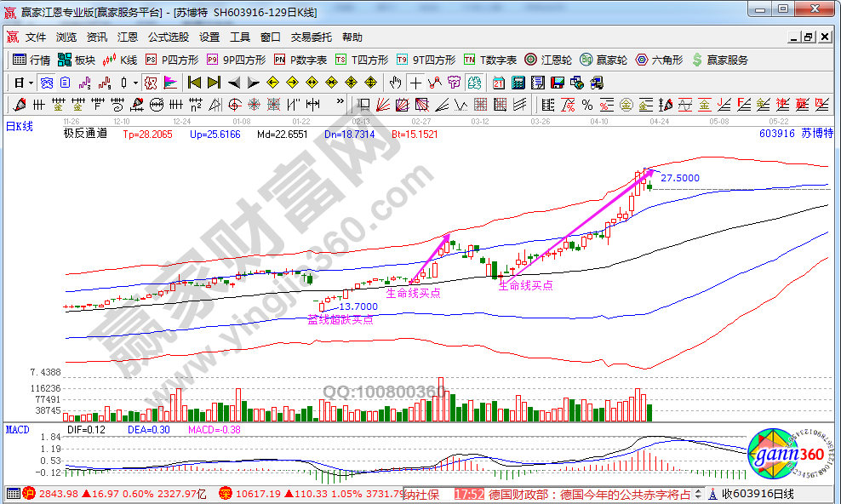The image size is (841, 504).
Task: Step chart backward with black left arrow
Action: click(x=234, y=83)
